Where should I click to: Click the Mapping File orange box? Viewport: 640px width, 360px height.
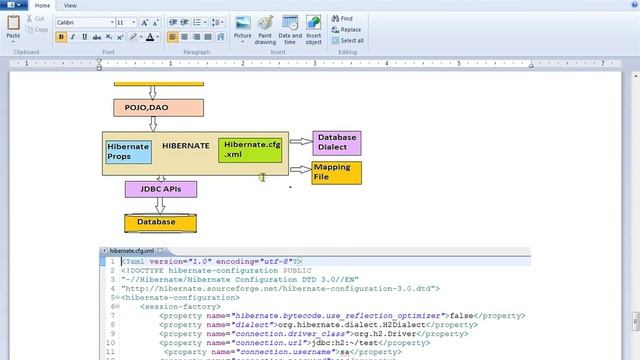coord(336,173)
